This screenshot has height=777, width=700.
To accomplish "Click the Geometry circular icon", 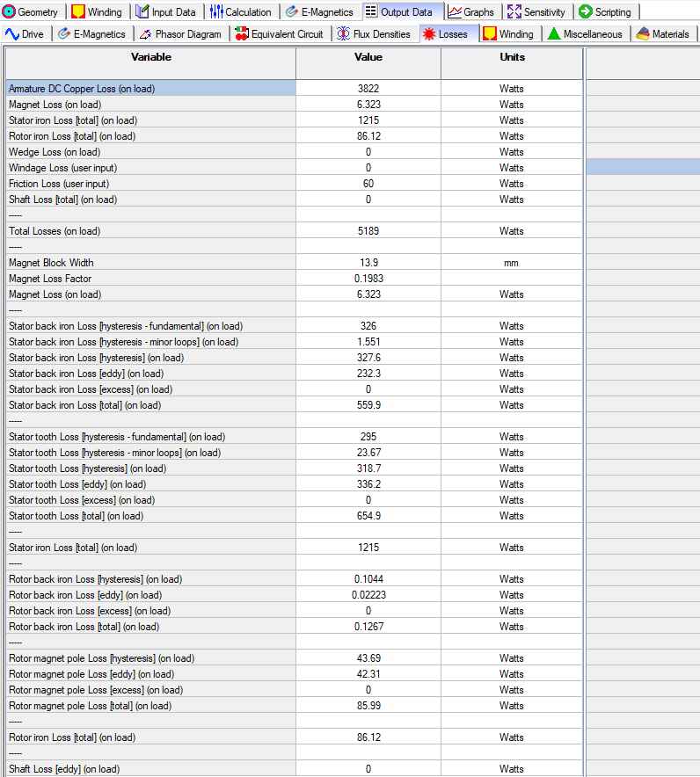I will [x=9, y=11].
